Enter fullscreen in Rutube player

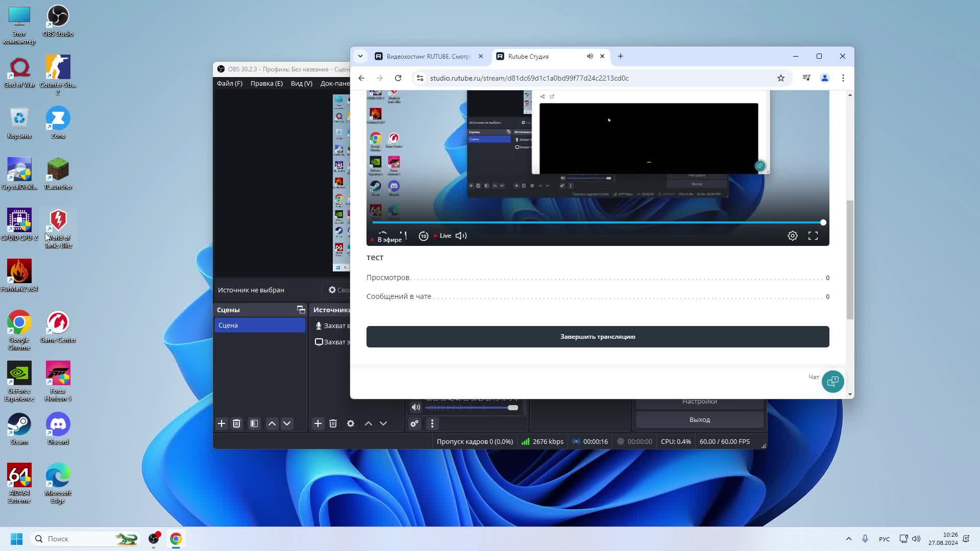813,236
